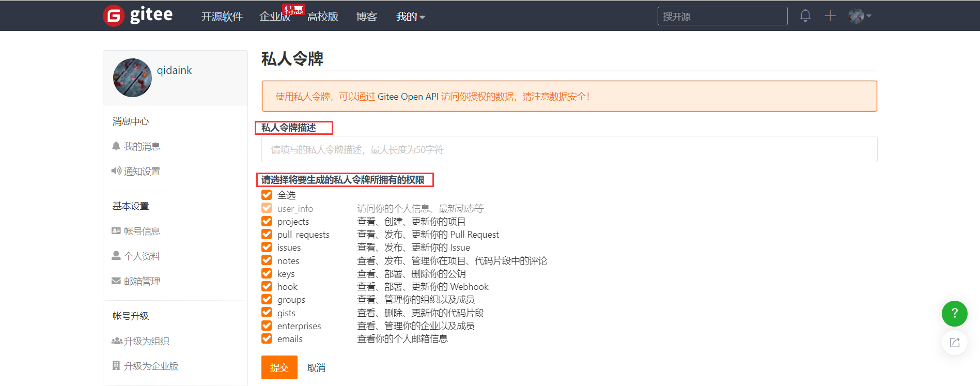Go to 博客 in the navigation bar
The height and width of the screenshot is (386, 980).
pos(366,17)
